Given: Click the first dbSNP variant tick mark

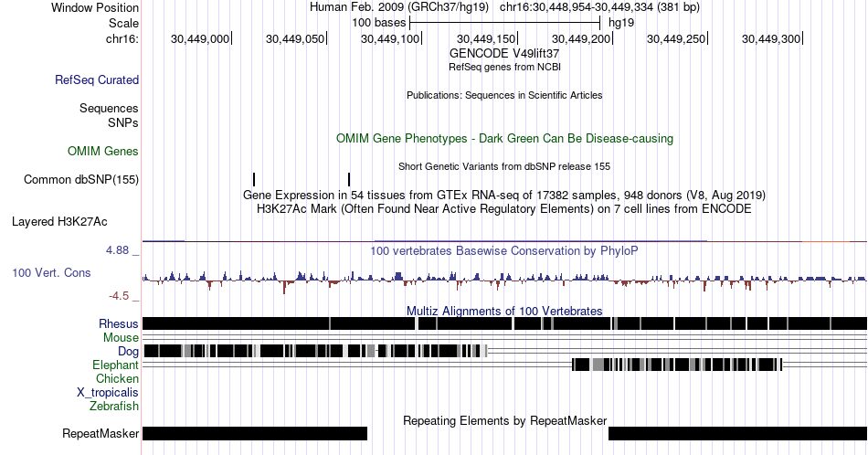Looking at the screenshot, I should (x=254, y=179).
